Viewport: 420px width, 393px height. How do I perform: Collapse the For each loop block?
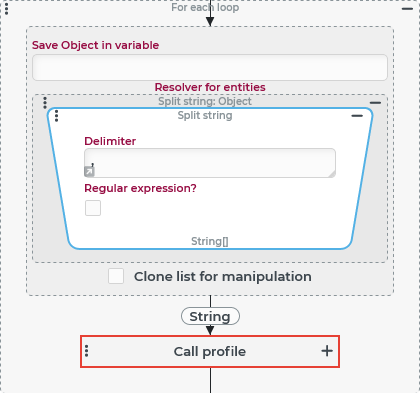click(407, 9)
